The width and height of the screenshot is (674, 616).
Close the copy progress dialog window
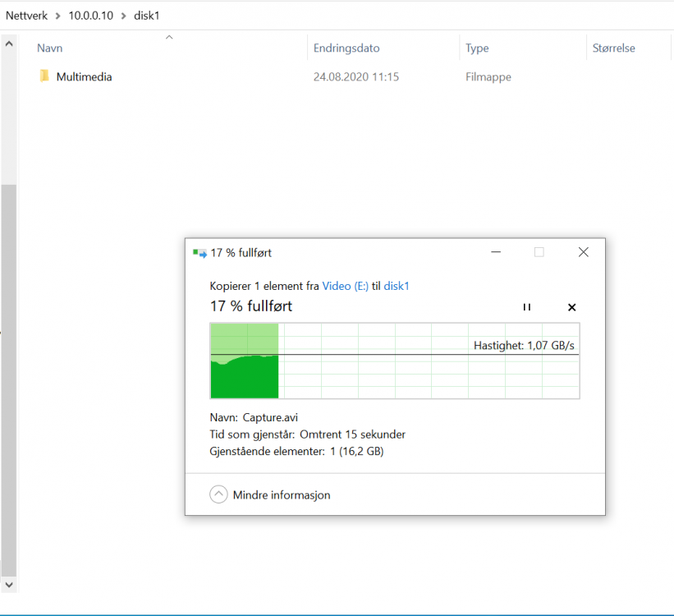(x=584, y=252)
